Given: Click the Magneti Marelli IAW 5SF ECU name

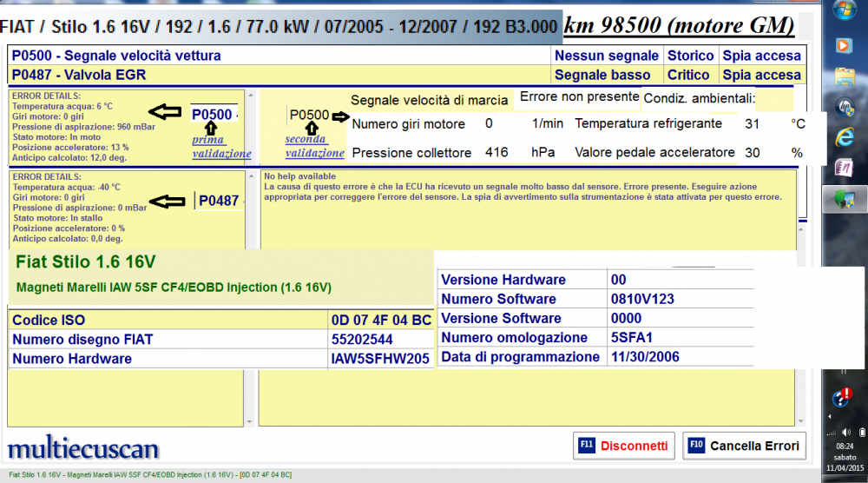Looking at the screenshot, I should point(174,288).
